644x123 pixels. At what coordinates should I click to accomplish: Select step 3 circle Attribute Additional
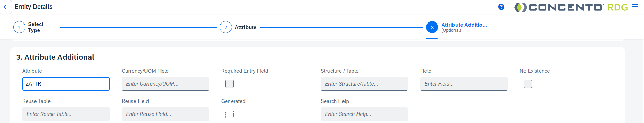coord(432,27)
